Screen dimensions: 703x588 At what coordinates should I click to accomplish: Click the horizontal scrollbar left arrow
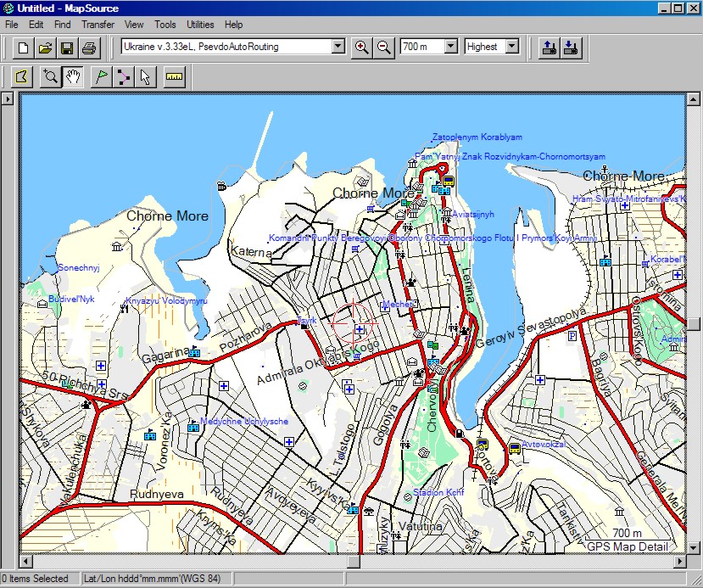coord(25,561)
